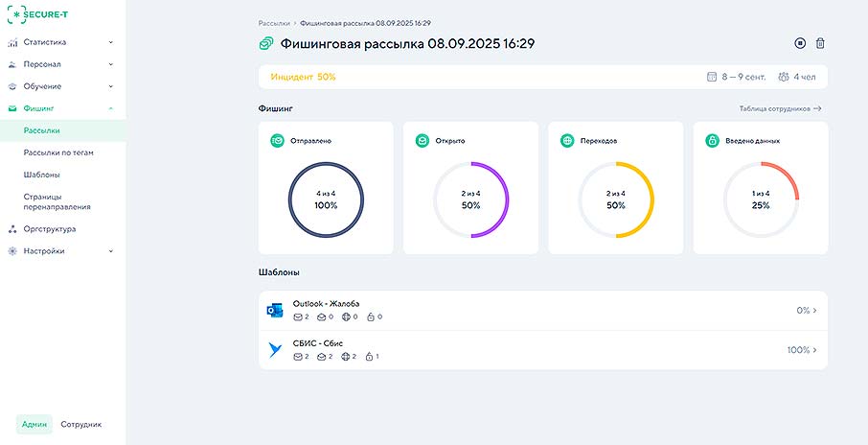Click the 8 — 9 сент. date range
Viewport: 868px width, 445px height.
click(743, 77)
